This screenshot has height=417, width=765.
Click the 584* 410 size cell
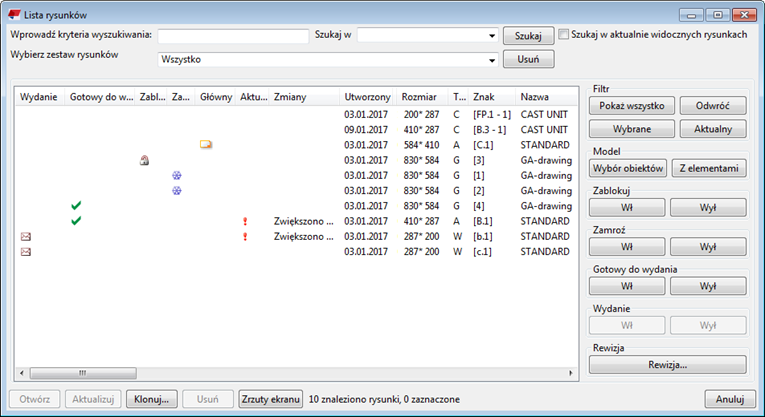pyautogui.click(x=422, y=145)
